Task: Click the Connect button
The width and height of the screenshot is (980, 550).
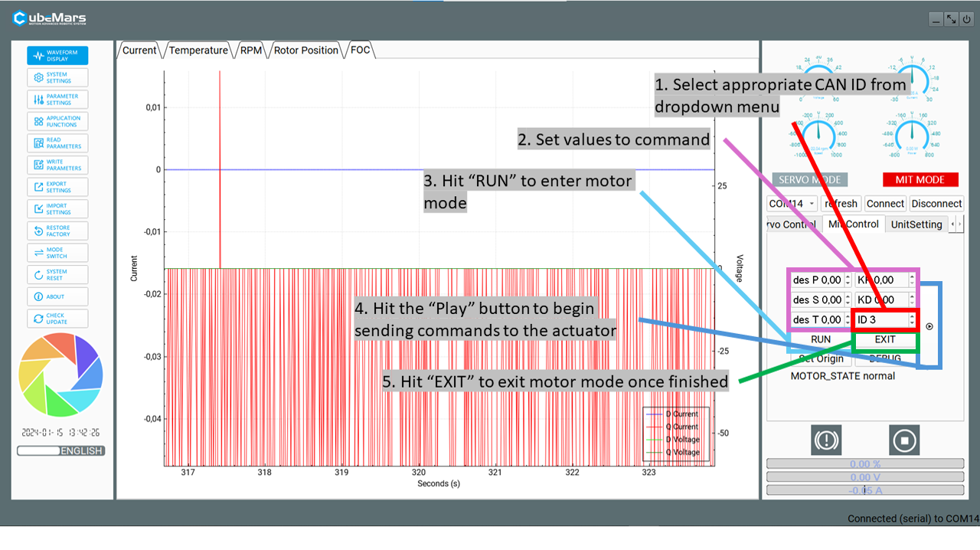Action: coord(885,204)
